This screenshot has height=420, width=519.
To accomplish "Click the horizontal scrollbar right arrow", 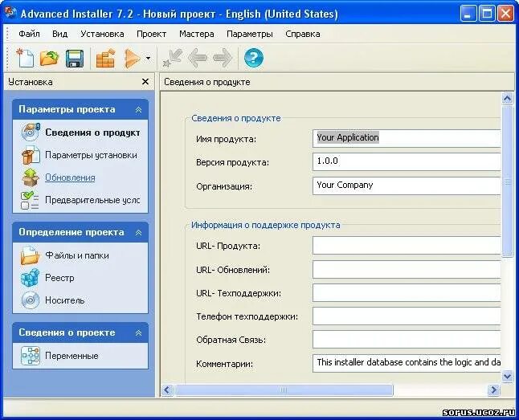I will point(493,389).
